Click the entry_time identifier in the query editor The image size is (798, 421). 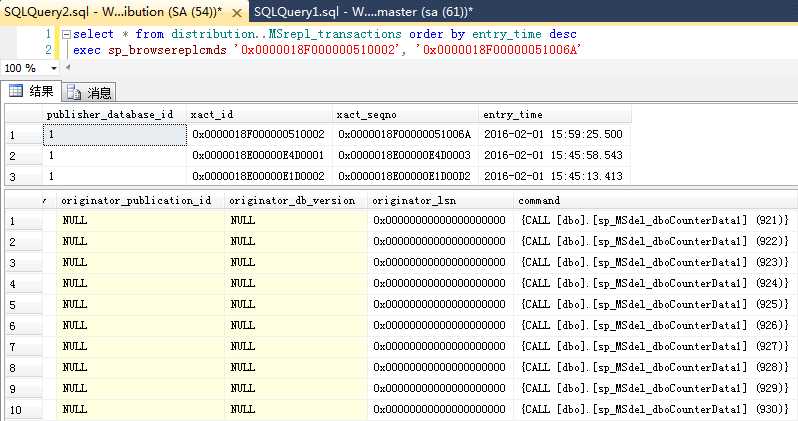(x=507, y=34)
